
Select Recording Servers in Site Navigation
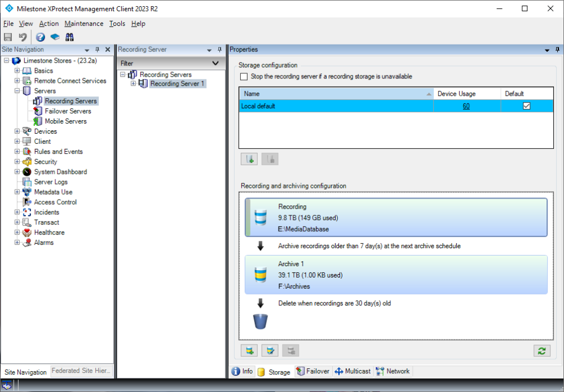coord(70,101)
